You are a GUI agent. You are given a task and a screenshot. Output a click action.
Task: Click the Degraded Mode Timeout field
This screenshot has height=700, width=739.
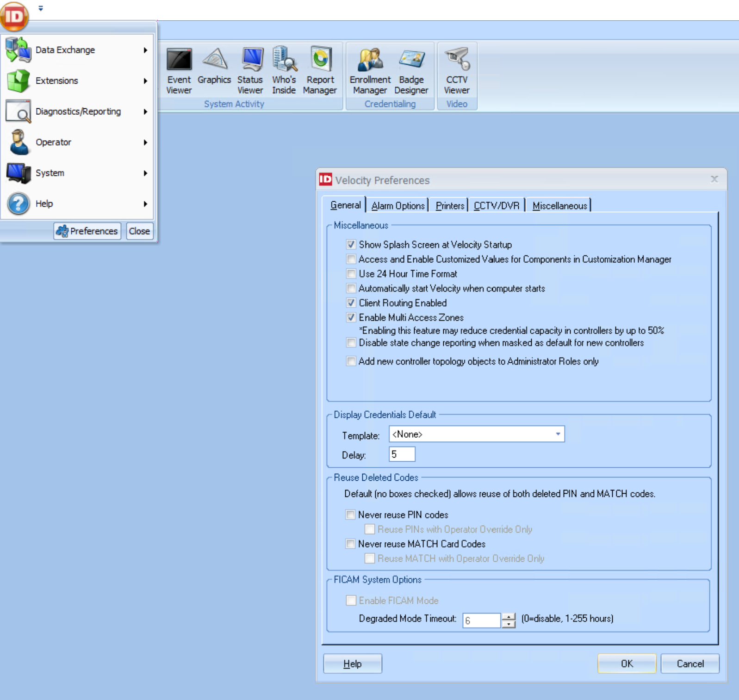click(x=482, y=620)
